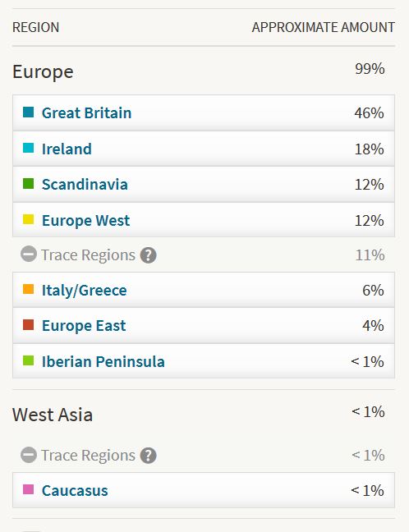The image size is (409, 532).
Task: Open West Asia Trace Regions help icon
Action: [x=149, y=456]
